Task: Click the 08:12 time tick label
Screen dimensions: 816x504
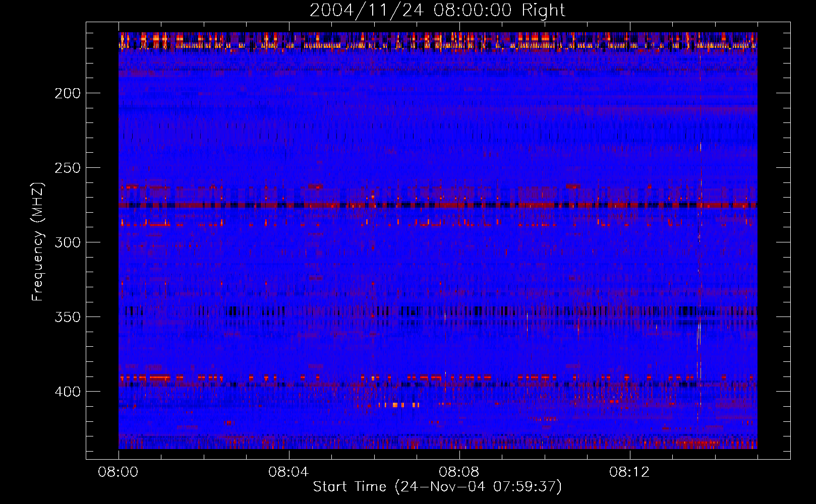Action: pyautogui.click(x=629, y=472)
